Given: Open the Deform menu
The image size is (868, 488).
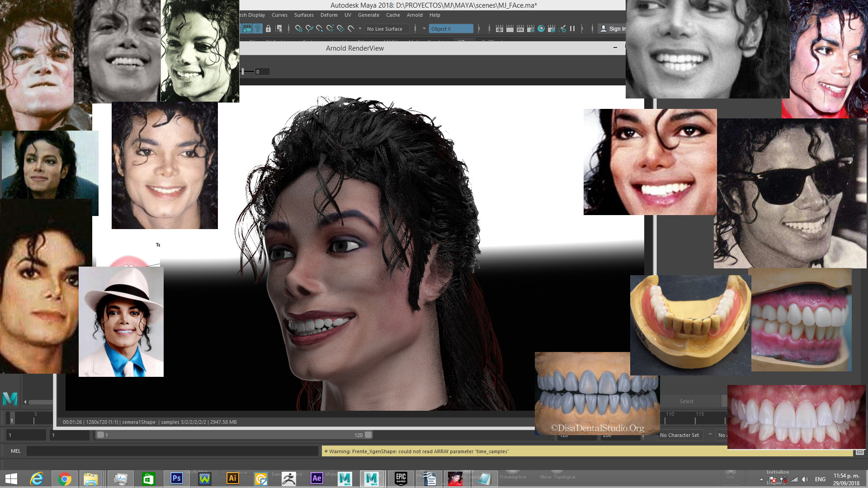Looking at the screenshot, I should [x=329, y=15].
